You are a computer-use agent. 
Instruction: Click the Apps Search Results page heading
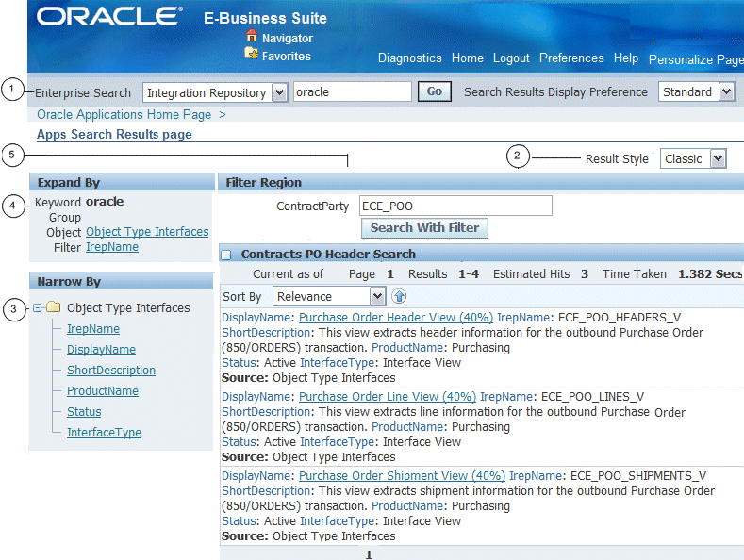(x=114, y=134)
